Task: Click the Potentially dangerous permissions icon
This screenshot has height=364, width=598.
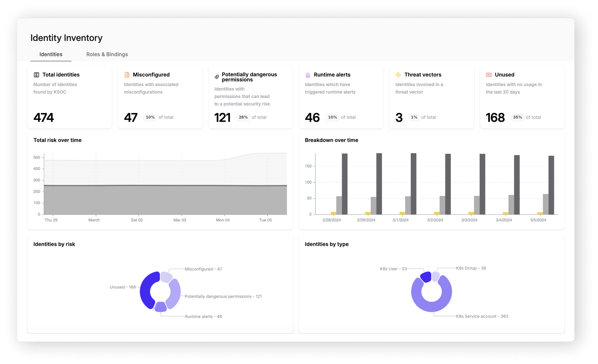Action: 217,77
